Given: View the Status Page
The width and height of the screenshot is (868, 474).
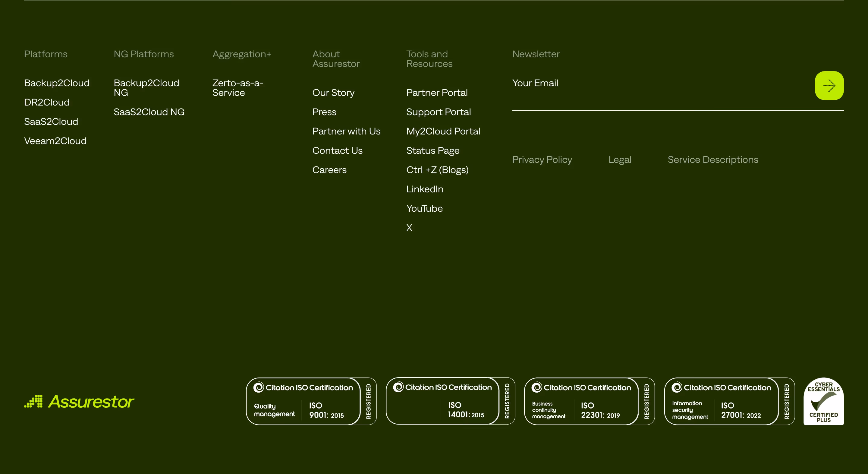Looking at the screenshot, I should [433, 151].
